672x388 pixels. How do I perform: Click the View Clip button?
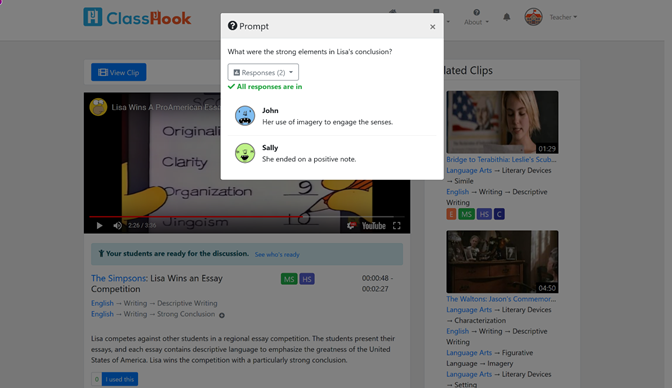[119, 72]
